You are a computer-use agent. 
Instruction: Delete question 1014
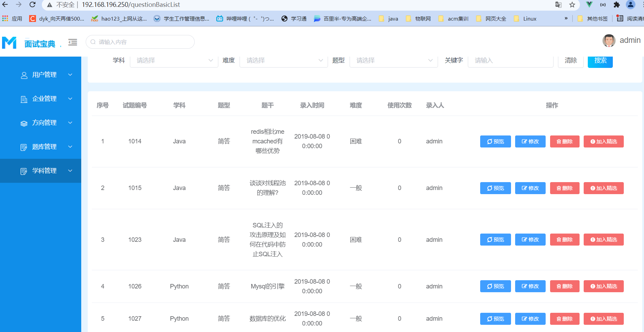(x=564, y=141)
